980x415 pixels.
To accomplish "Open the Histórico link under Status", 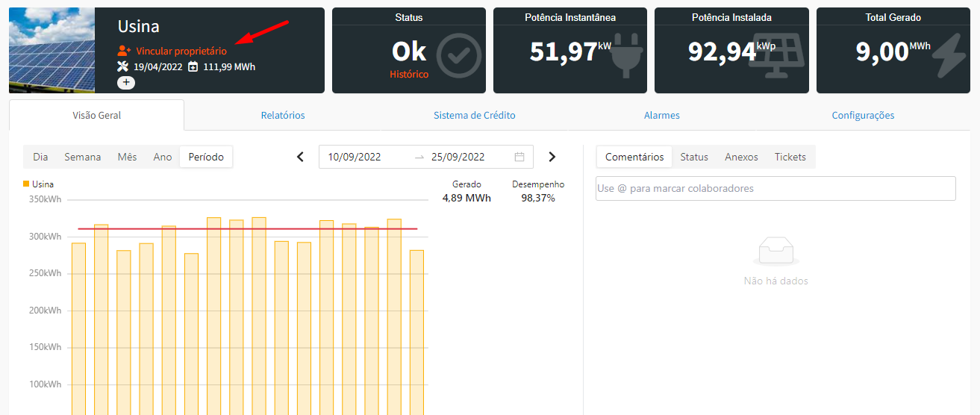I will (x=409, y=75).
